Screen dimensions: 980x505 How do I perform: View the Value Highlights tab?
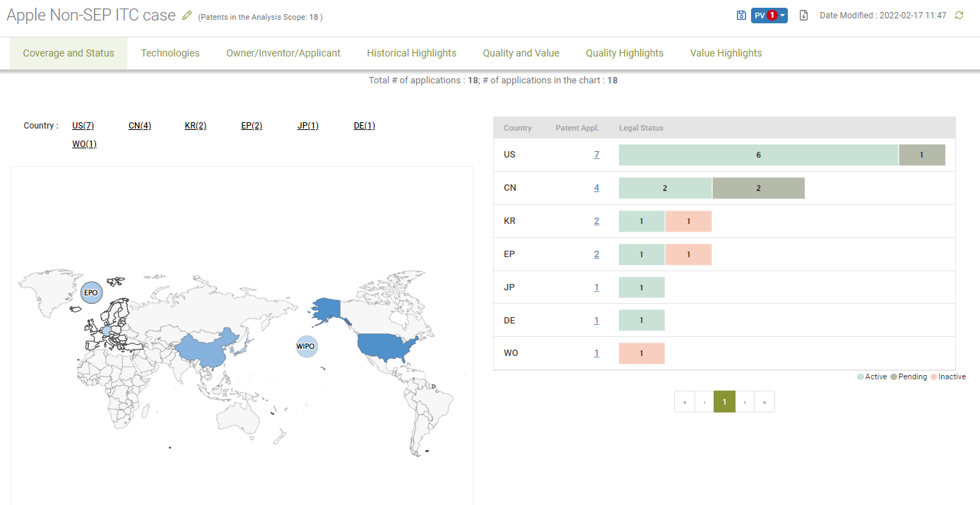click(x=726, y=53)
